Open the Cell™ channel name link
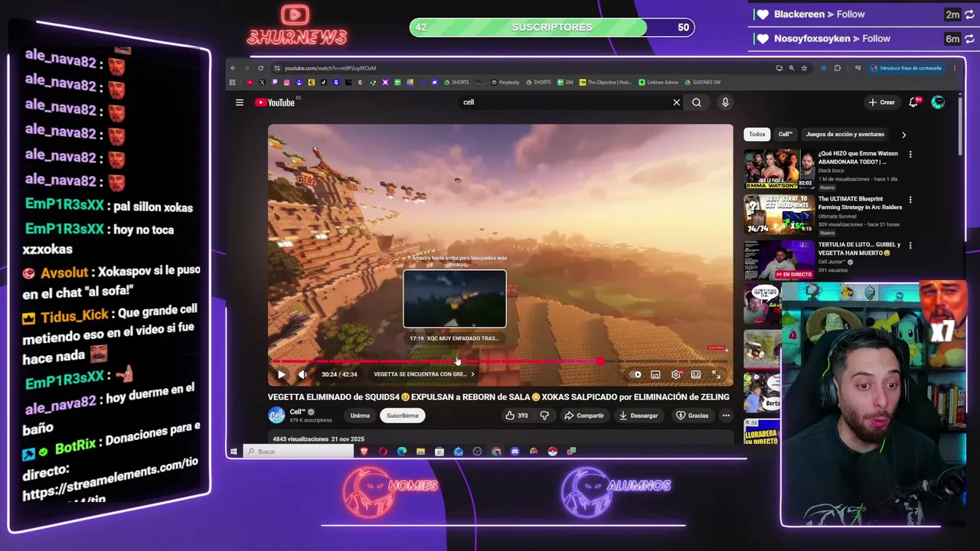The height and width of the screenshot is (551, 980). coord(298,412)
